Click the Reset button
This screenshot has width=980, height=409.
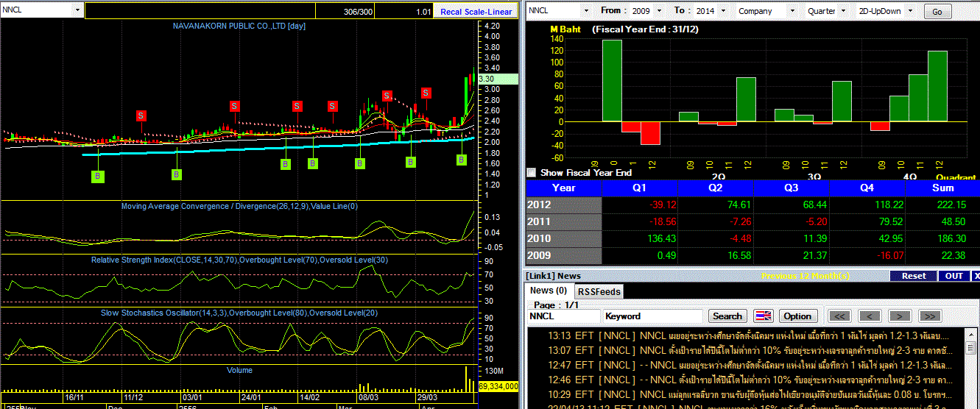pos(913,276)
